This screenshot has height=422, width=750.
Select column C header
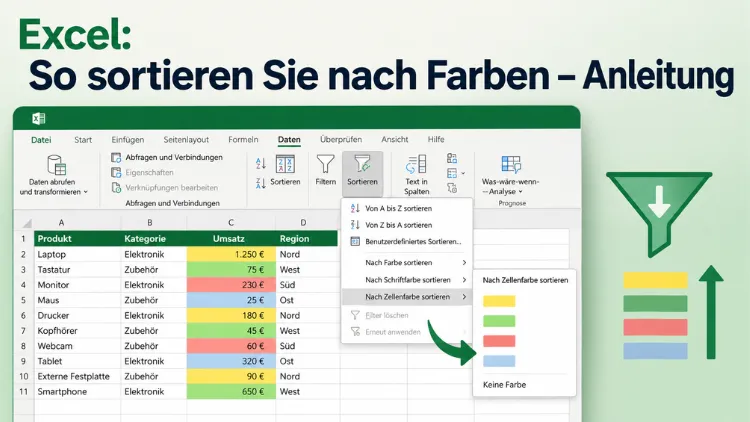click(x=231, y=223)
